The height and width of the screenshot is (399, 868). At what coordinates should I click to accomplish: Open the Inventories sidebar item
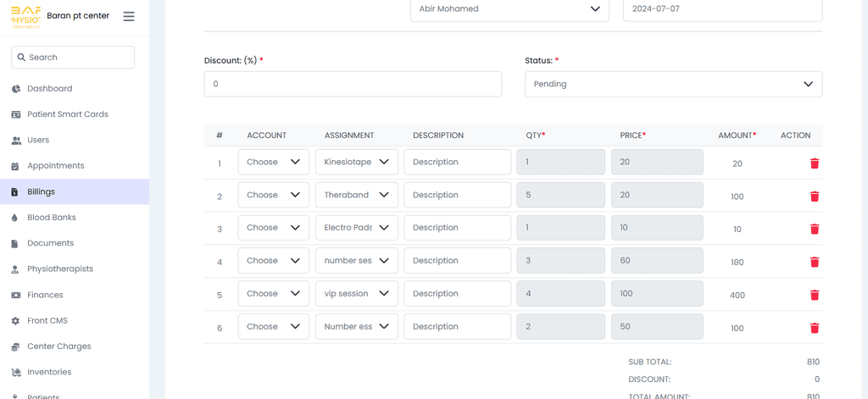tap(49, 372)
